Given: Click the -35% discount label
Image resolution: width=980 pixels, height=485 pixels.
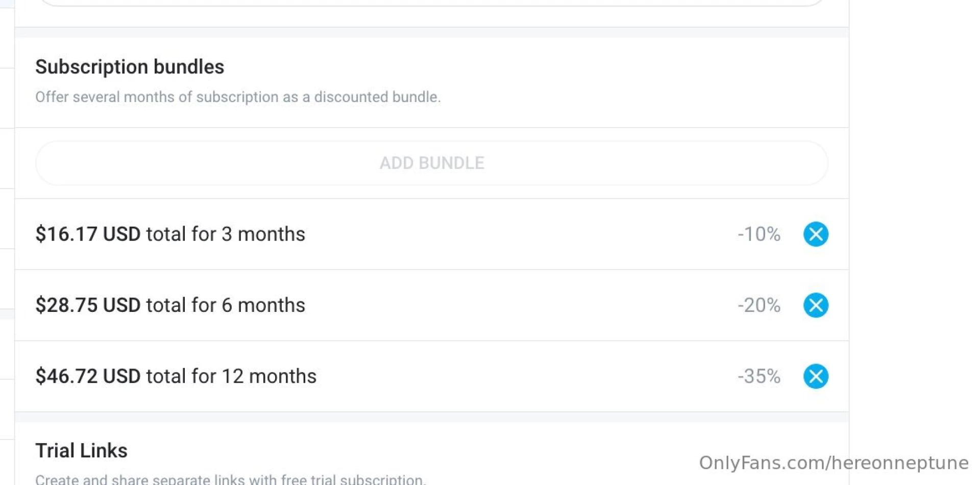Looking at the screenshot, I should tap(758, 376).
